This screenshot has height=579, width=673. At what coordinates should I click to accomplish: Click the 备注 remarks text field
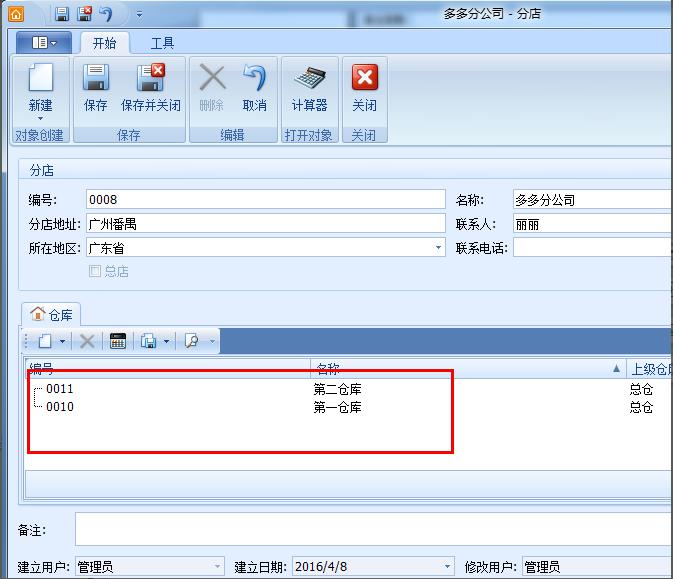point(372,529)
